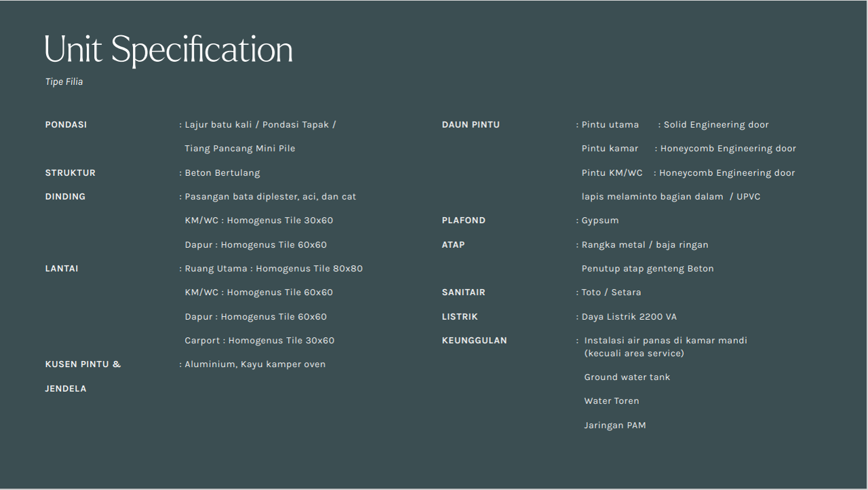Click the Tiang Pancang Mini Pile text
Viewport: 868px width, 490px height.
(239, 149)
